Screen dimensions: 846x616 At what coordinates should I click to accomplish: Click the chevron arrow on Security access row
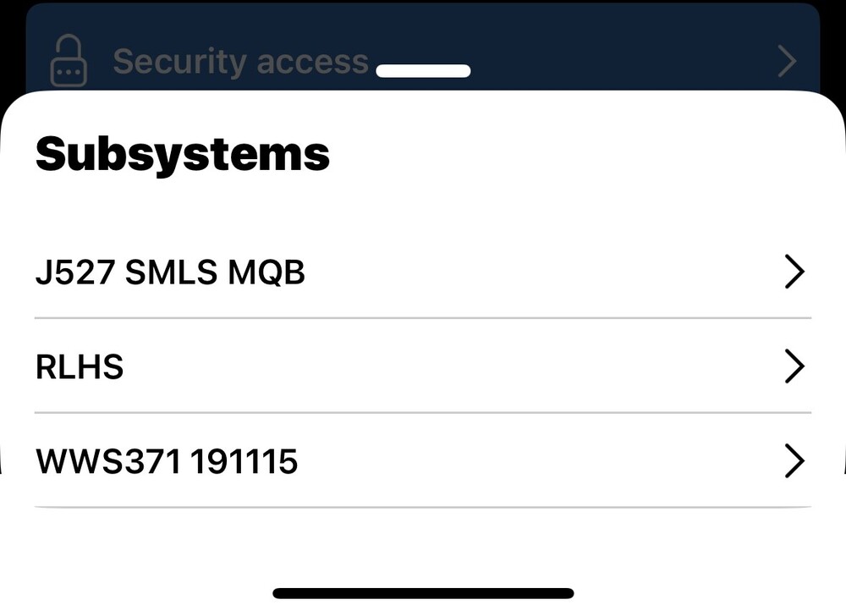click(787, 61)
